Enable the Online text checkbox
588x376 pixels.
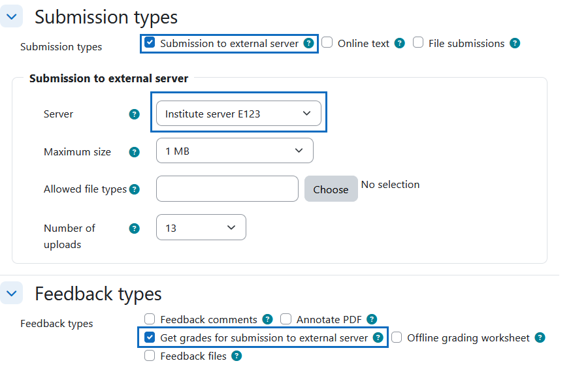327,43
